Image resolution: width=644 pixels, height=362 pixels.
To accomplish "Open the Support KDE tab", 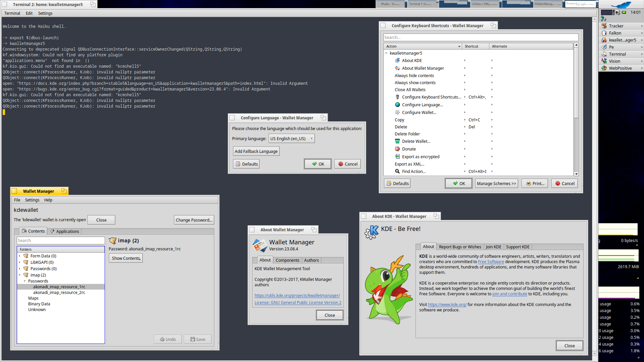I will point(518,247).
